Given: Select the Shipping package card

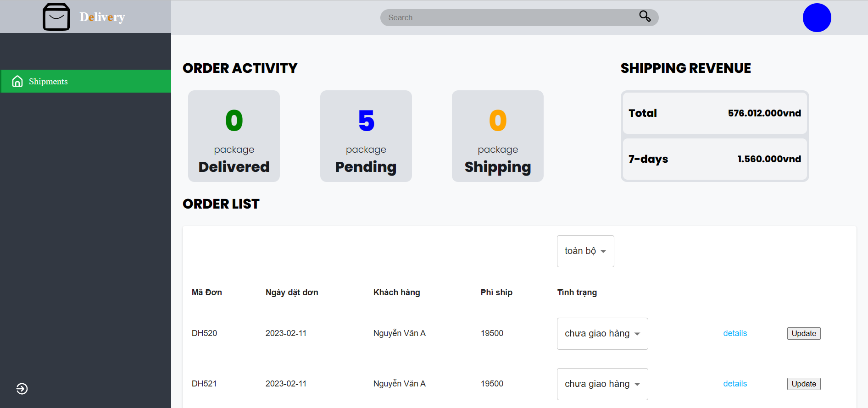Looking at the screenshot, I should [x=498, y=136].
